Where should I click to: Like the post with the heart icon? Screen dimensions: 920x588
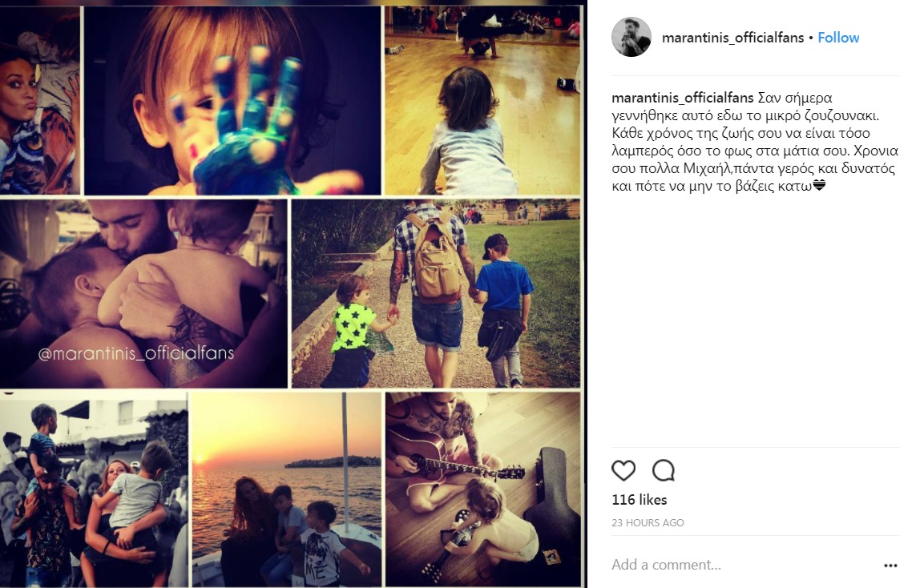point(623,470)
